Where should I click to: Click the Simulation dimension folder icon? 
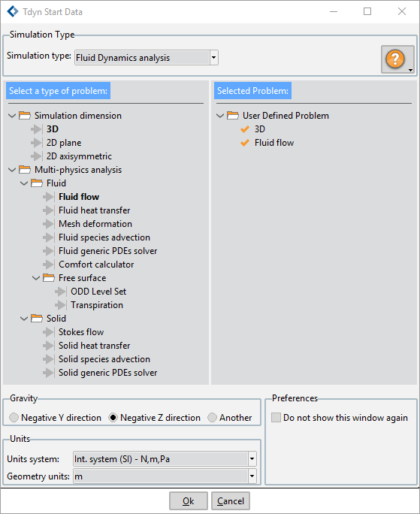point(25,116)
